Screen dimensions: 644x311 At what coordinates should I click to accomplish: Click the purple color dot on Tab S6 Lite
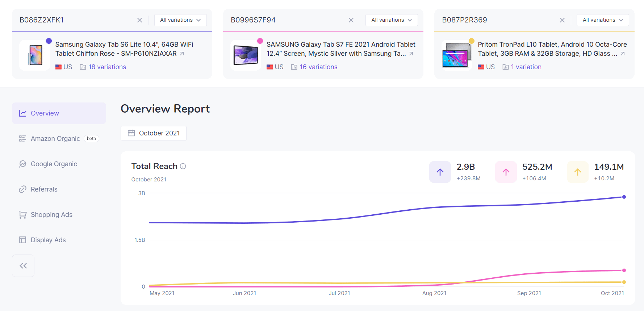click(49, 41)
